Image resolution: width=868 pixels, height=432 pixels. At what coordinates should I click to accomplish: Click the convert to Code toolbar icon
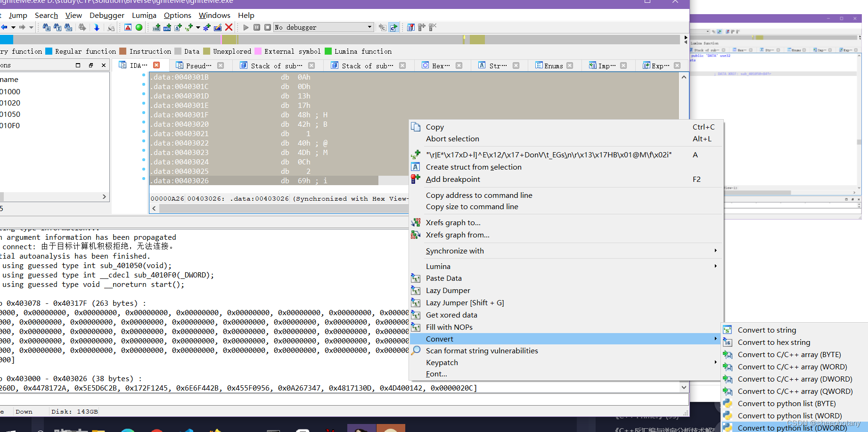click(x=156, y=27)
